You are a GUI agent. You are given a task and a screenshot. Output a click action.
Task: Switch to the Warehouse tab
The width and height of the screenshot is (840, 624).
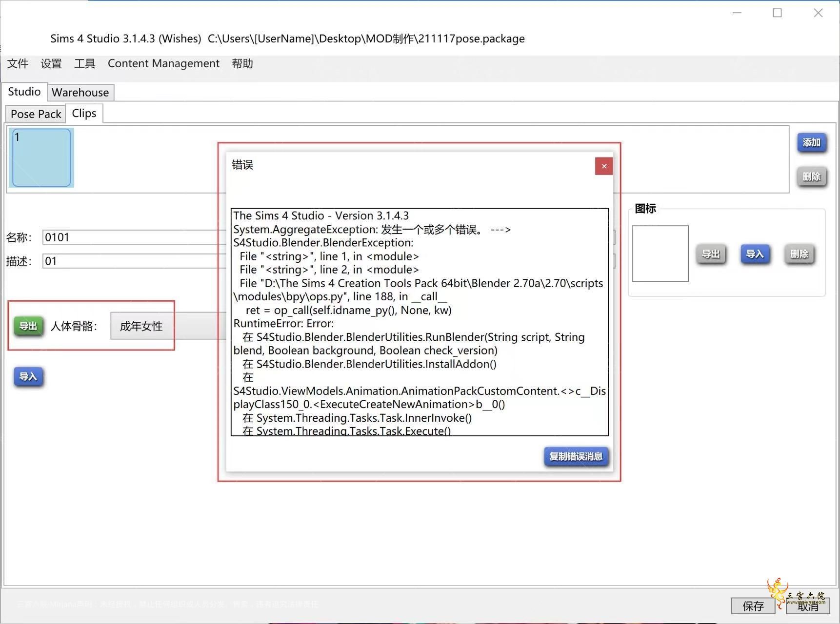tap(80, 92)
